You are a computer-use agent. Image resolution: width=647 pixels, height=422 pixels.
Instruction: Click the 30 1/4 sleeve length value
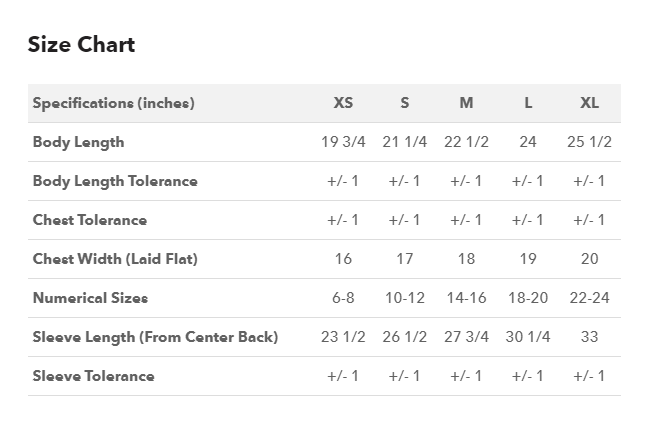(x=528, y=337)
